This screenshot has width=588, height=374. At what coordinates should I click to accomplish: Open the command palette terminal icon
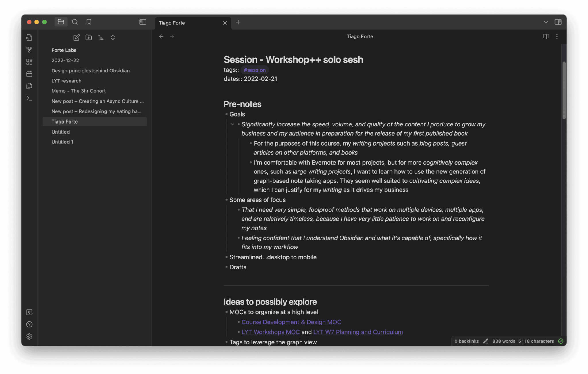coord(29,98)
